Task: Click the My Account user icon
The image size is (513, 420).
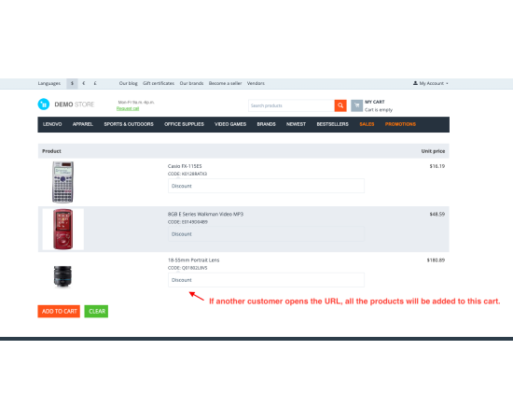Action: (415, 83)
